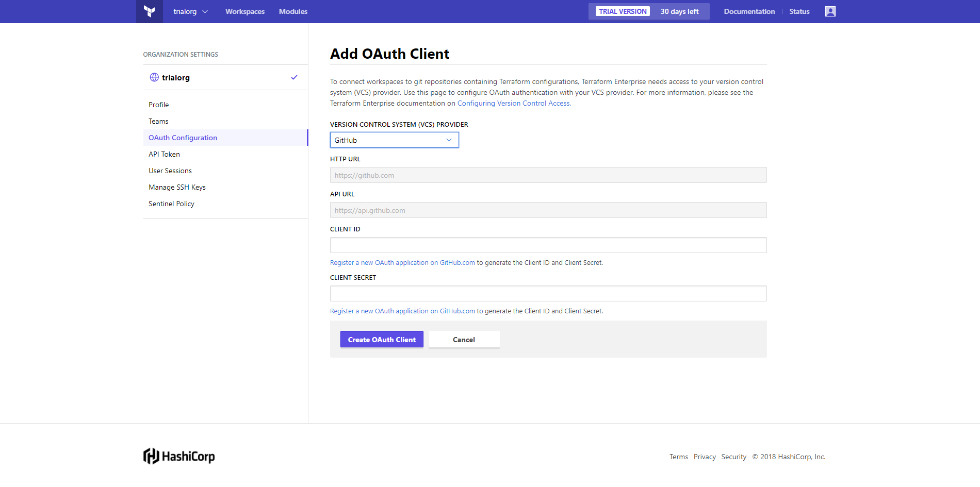Click the checkmark icon in trialorg row

point(294,77)
